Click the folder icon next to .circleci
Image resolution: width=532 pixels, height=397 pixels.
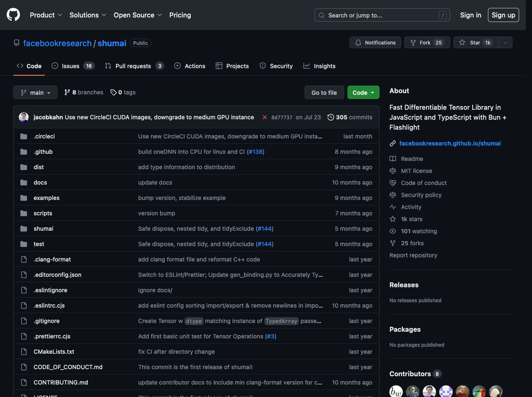(24, 137)
